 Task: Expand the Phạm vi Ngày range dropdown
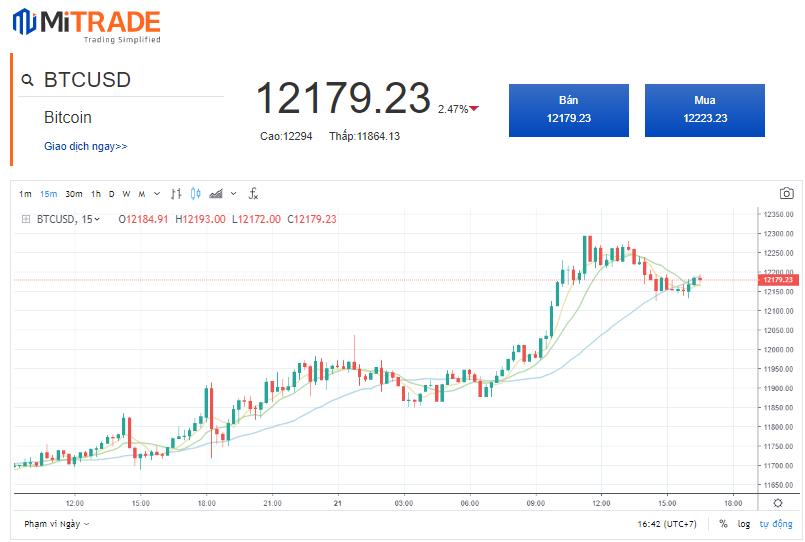pos(57,524)
